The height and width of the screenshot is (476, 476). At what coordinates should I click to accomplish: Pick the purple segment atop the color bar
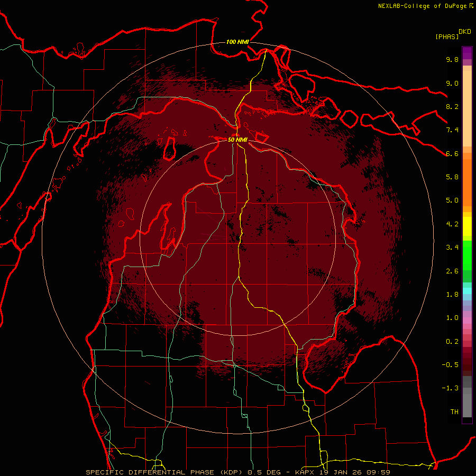pos(467,53)
